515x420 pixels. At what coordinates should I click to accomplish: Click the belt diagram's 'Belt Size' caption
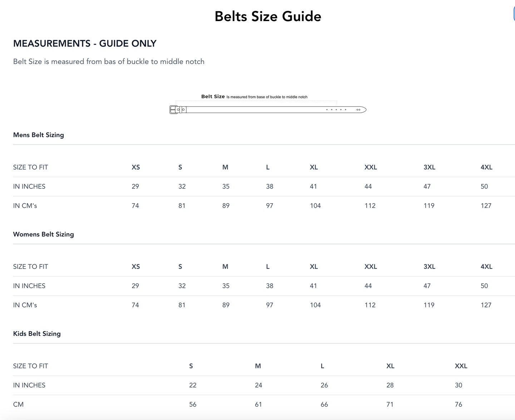point(213,97)
